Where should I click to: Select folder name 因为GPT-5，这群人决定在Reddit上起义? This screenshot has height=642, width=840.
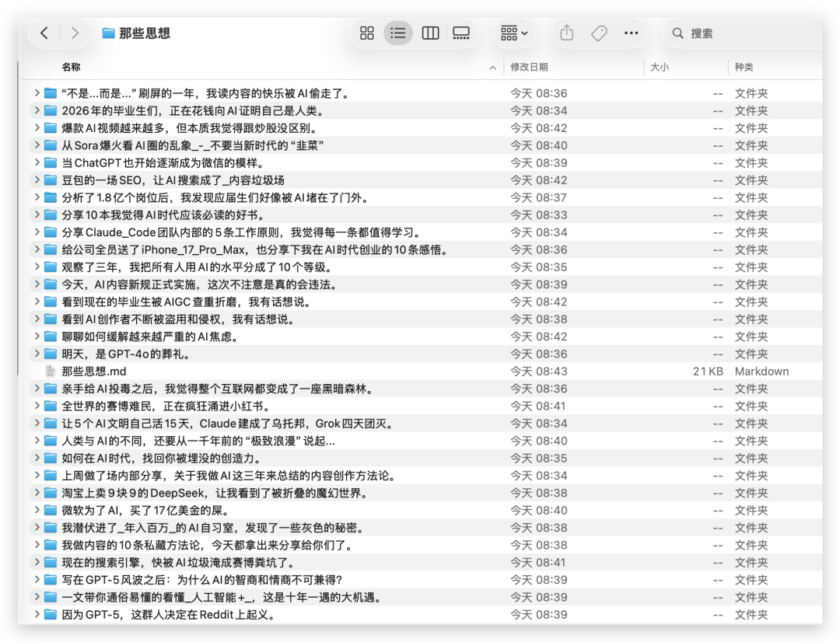[170, 615]
